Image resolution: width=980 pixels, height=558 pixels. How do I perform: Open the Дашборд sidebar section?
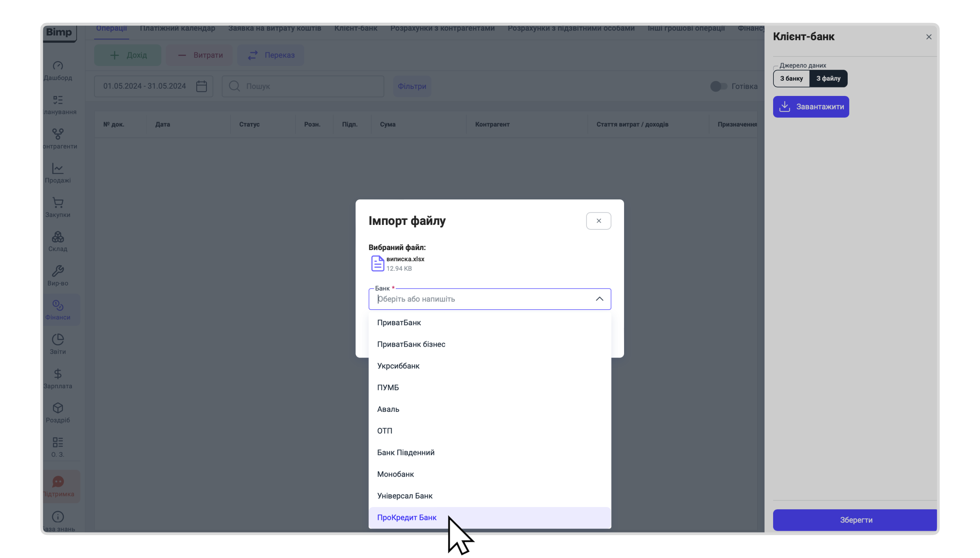[58, 71]
